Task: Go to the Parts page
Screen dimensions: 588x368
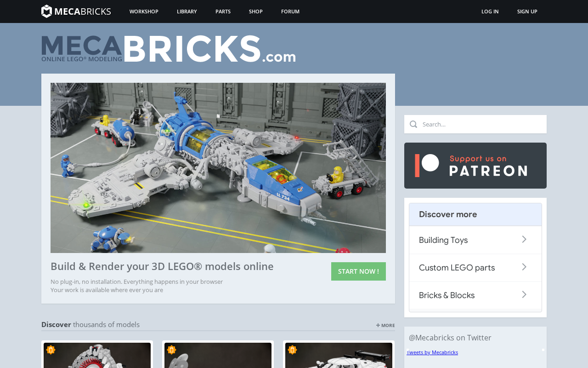Action: tap(223, 11)
